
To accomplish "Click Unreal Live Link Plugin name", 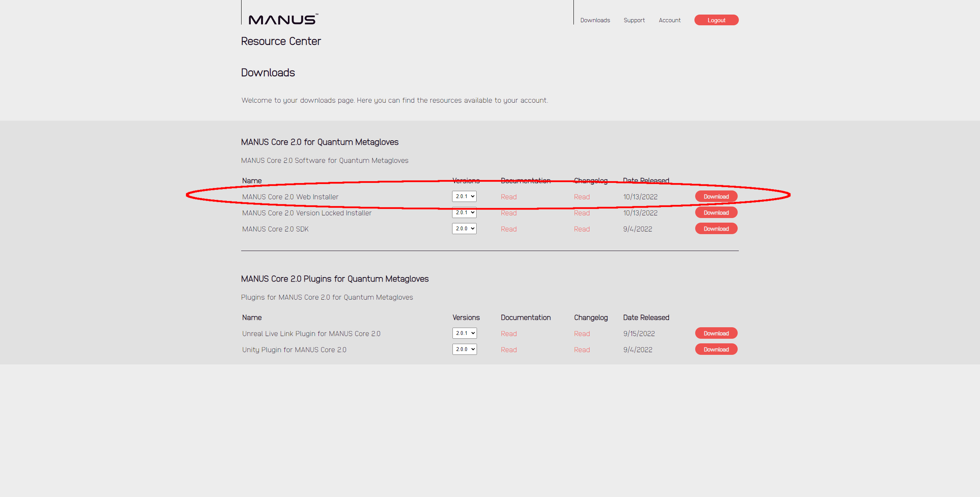I will 311,333.
